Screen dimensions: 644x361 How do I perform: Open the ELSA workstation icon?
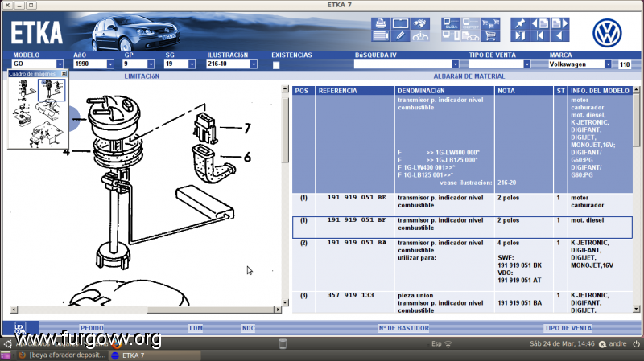(451, 23)
